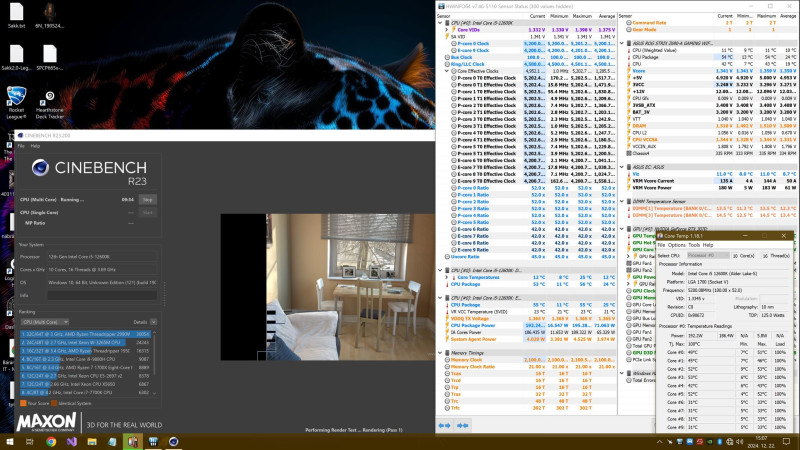This screenshot has width=800, height=450.
Task: Open the Core Temp File menu
Action: 661,245
